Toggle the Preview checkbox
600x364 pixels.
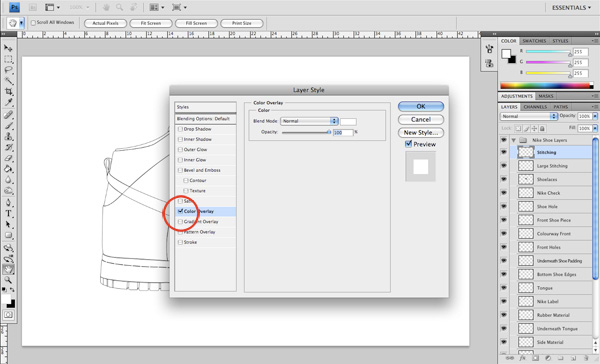click(x=408, y=144)
